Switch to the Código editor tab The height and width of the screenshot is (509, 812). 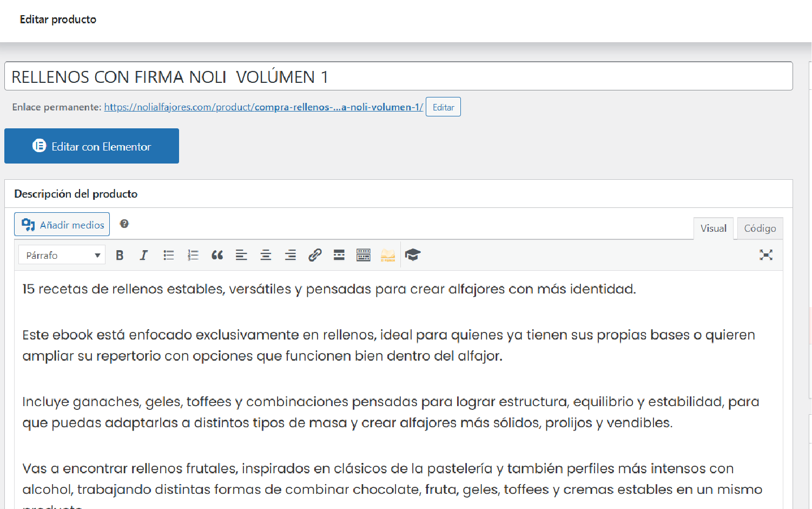[x=760, y=229]
